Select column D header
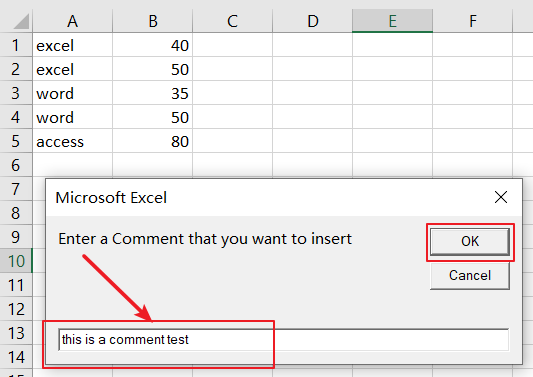 click(313, 21)
